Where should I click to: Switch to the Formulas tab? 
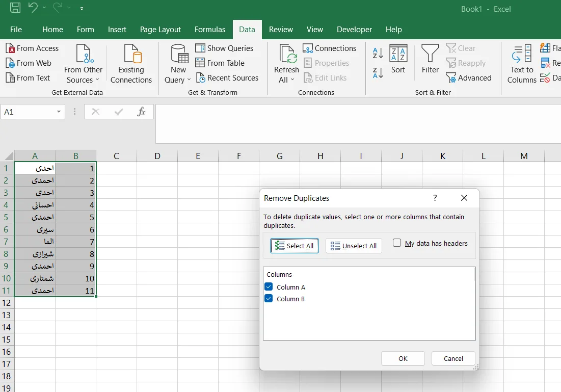[x=210, y=30]
